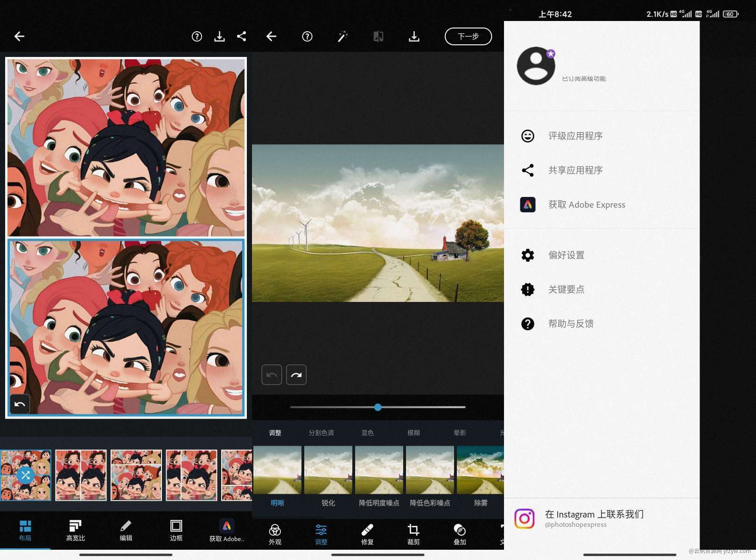This screenshot has height=560, width=756.
Task: Switch to the 晕影 category
Action: point(460,433)
